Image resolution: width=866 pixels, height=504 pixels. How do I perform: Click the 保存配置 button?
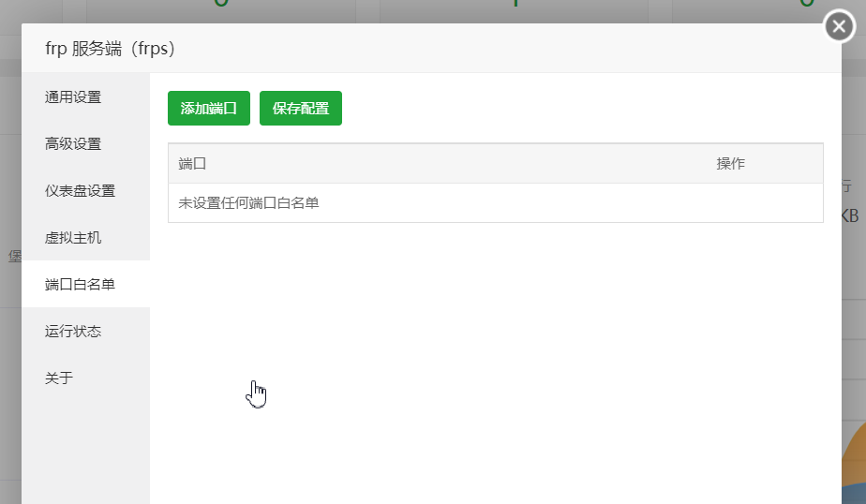(x=301, y=108)
